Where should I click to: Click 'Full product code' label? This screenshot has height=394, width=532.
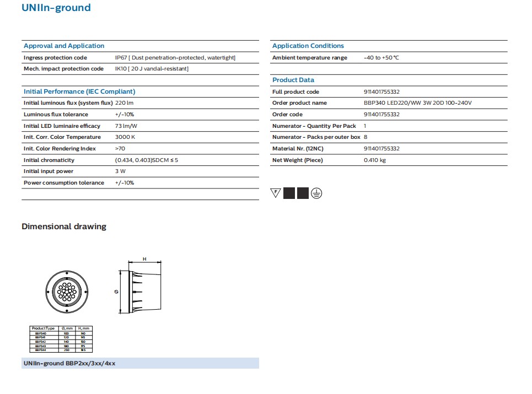pos(295,92)
